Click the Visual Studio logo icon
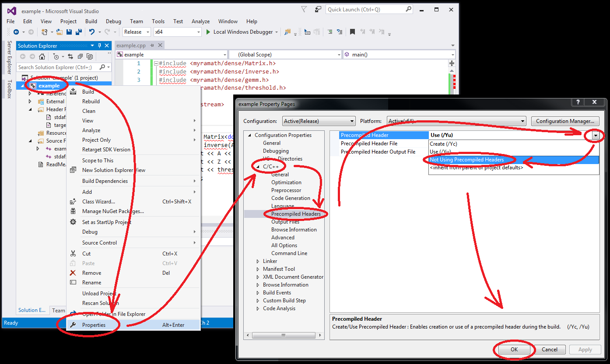This screenshot has width=610, height=364. (x=12, y=11)
